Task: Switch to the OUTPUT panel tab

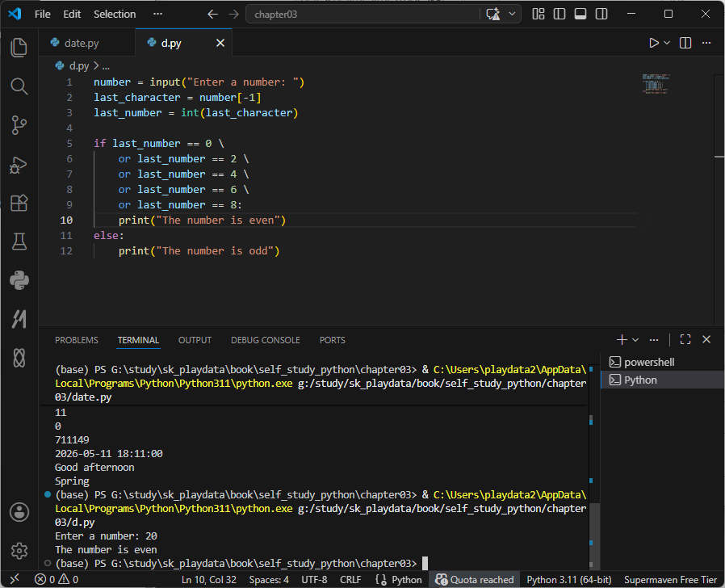Action: pos(195,340)
